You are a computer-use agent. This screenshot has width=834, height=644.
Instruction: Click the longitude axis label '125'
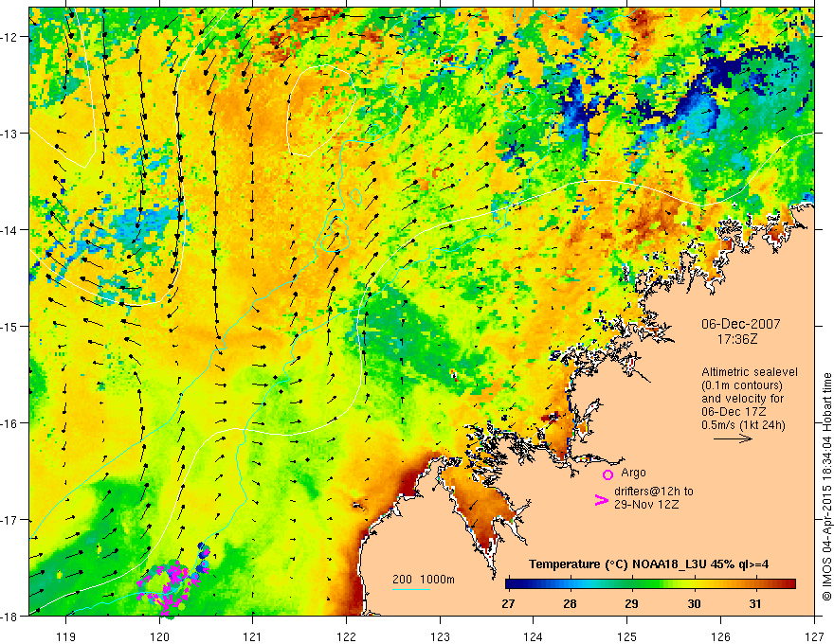[x=627, y=636]
